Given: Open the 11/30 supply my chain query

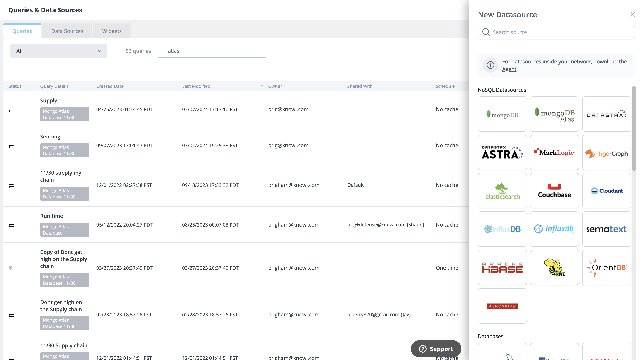Looking at the screenshot, I should (x=61, y=176).
